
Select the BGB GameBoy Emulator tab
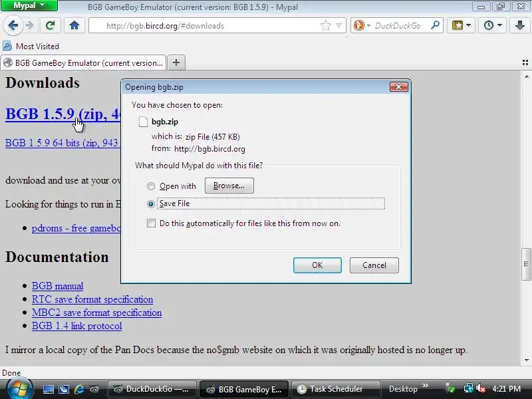[x=84, y=63]
